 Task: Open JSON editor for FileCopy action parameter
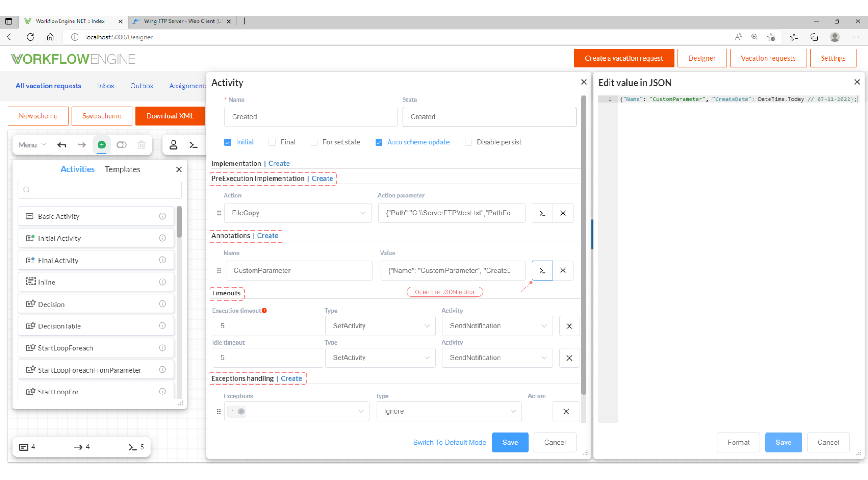click(542, 213)
